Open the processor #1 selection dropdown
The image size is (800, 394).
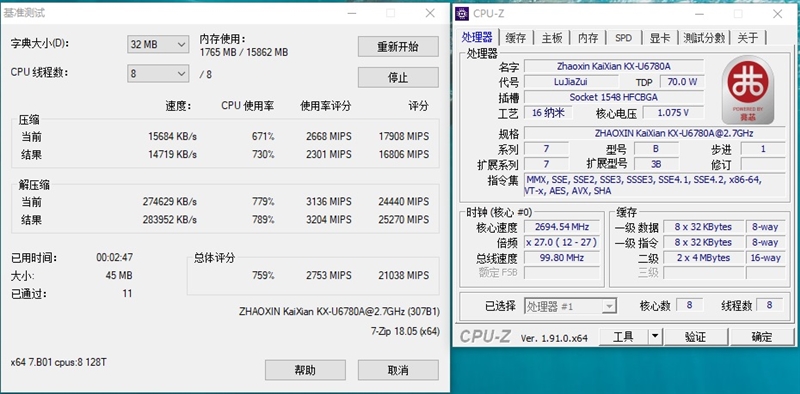(x=570, y=306)
